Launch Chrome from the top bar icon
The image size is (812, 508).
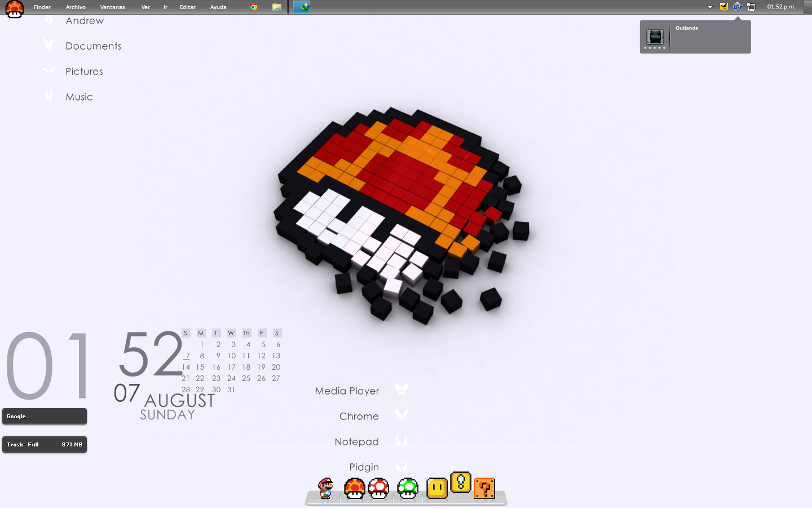tap(254, 7)
